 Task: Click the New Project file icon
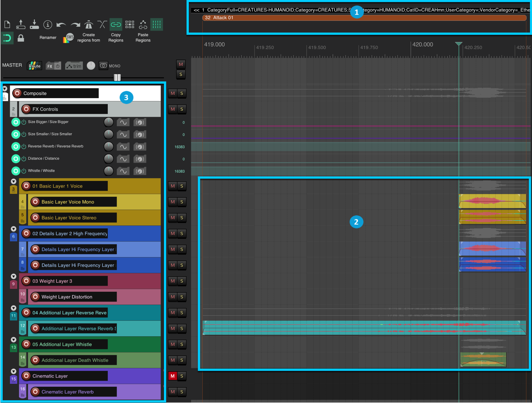(7, 25)
